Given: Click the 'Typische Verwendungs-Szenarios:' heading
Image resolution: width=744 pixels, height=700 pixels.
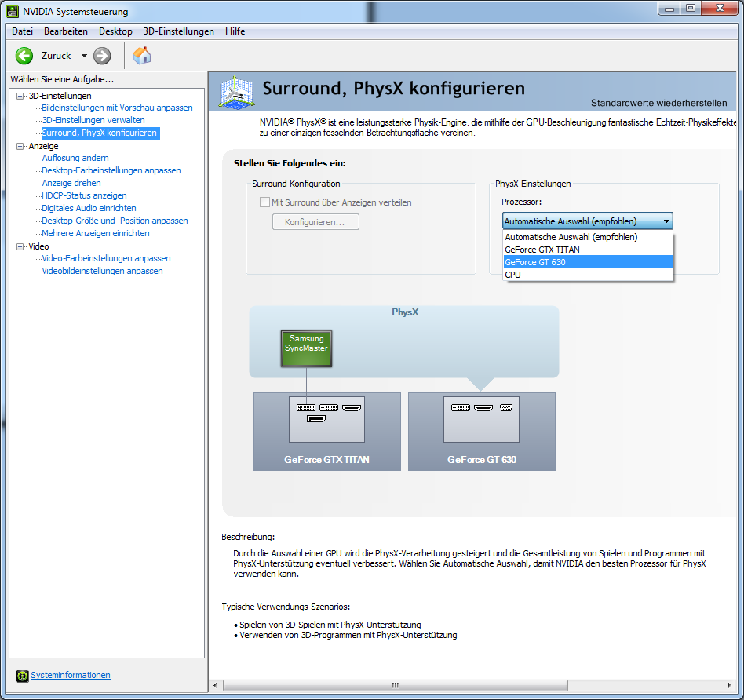Looking at the screenshot, I should [x=286, y=607].
